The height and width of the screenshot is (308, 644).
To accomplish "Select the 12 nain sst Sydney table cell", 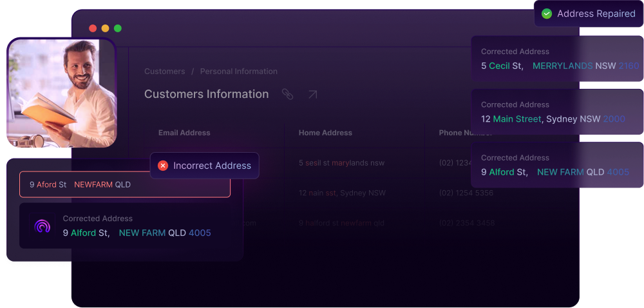I will [342, 193].
